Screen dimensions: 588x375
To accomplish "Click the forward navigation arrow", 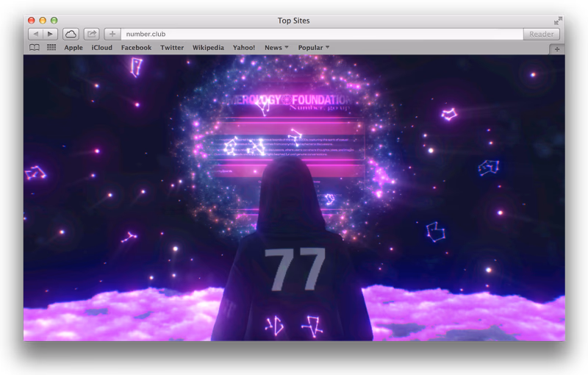I will (x=50, y=34).
